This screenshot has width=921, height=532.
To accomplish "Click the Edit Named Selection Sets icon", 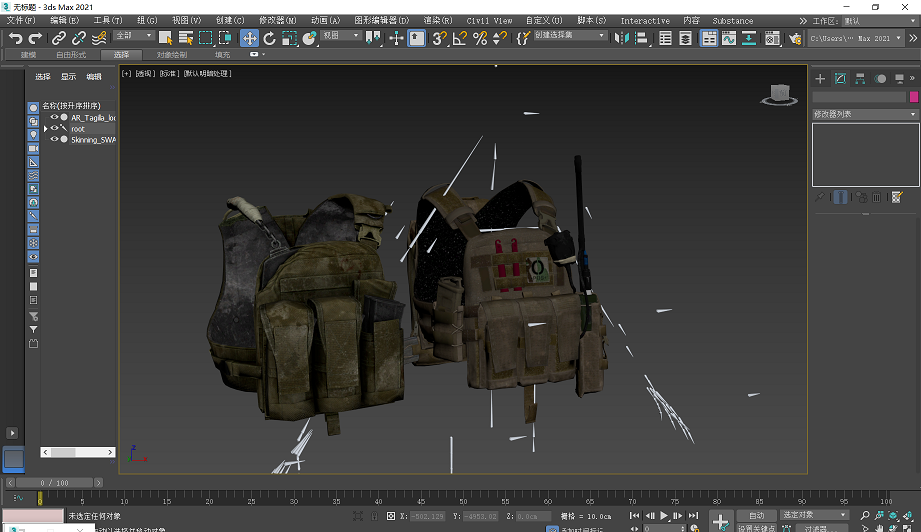I will point(523,38).
